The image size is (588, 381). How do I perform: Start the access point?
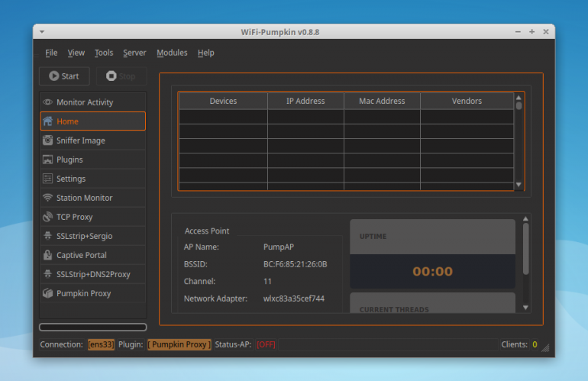tap(64, 76)
